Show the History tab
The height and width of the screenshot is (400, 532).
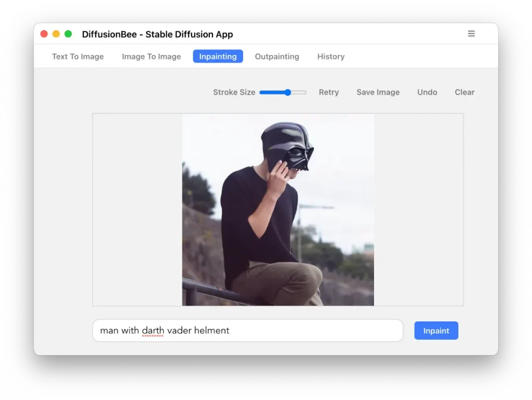coord(331,57)
